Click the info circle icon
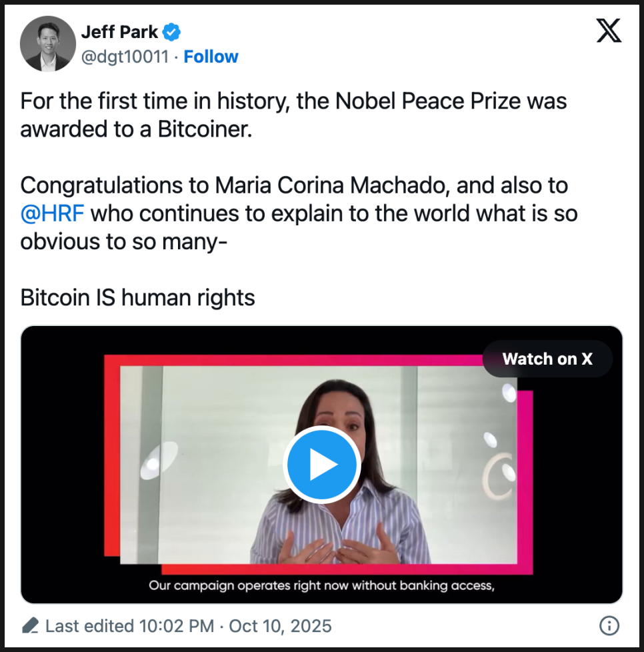The width and height of the screenshot is (644, 652). pos(609,625)
